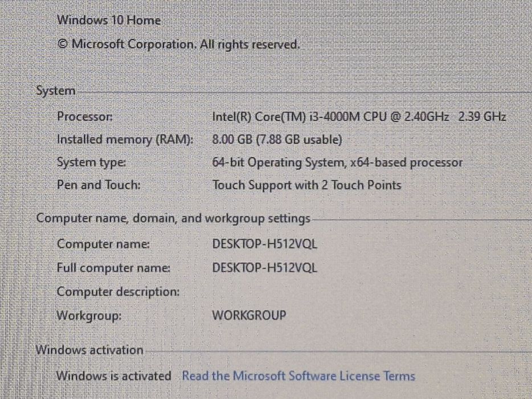Click Computer name, domain, and workgroup settings heading
The height and width of the screenshot is (399, 532).
(173, 218)
